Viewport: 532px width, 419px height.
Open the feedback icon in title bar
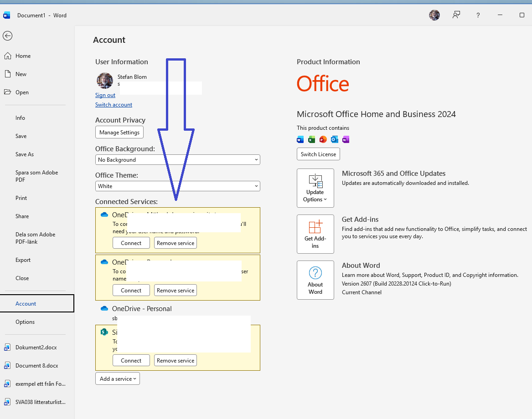[456, 15]
